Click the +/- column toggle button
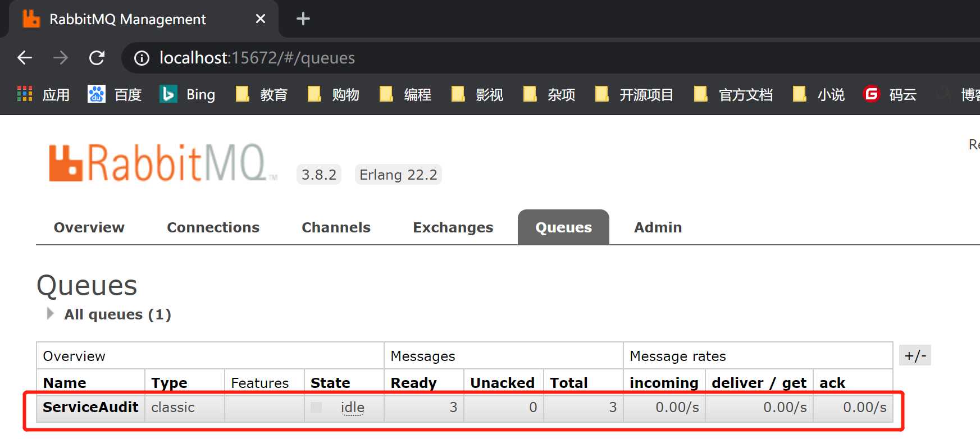Viewport: 980px width, 439px height. tap(915, 355)
